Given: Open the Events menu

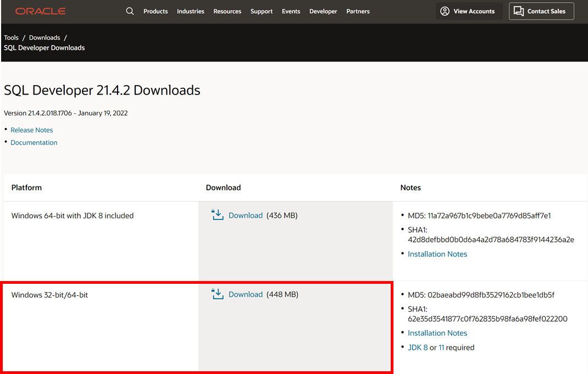Looking at the screenshot, I should [291, 11].
